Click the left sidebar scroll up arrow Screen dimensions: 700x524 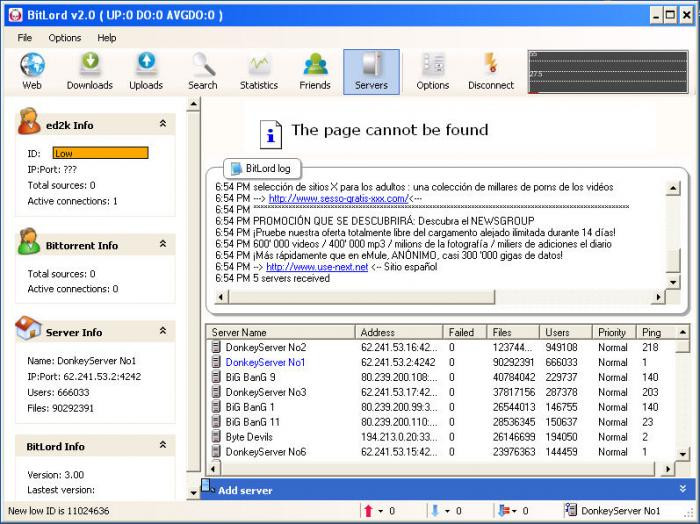[193, 104]
